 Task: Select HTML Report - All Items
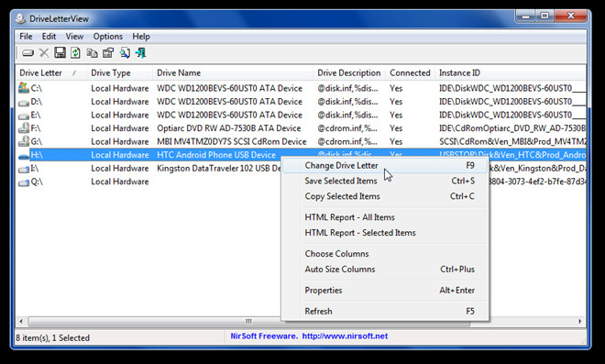coord(386,217)
